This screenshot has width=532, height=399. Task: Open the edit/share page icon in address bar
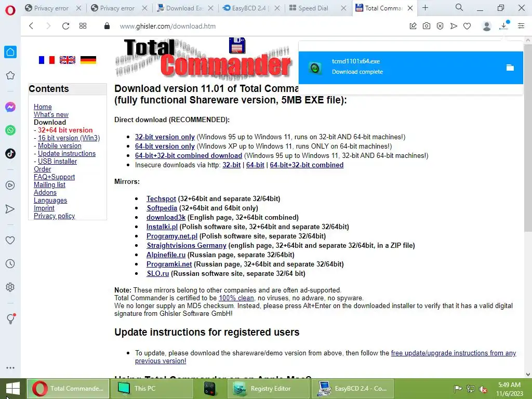(413, 26)
